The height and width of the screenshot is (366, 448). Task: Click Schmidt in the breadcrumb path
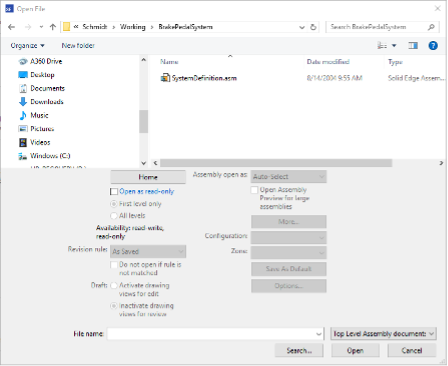(95, 27)
